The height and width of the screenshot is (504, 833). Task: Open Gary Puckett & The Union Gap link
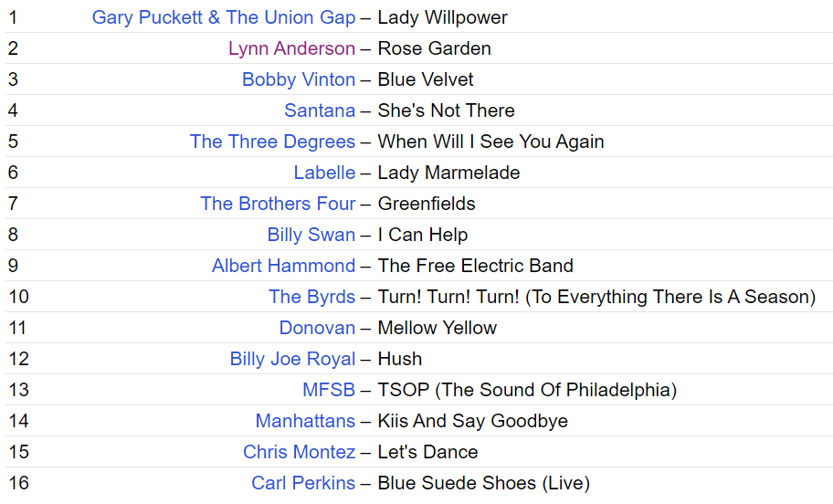tap(223, 17)
